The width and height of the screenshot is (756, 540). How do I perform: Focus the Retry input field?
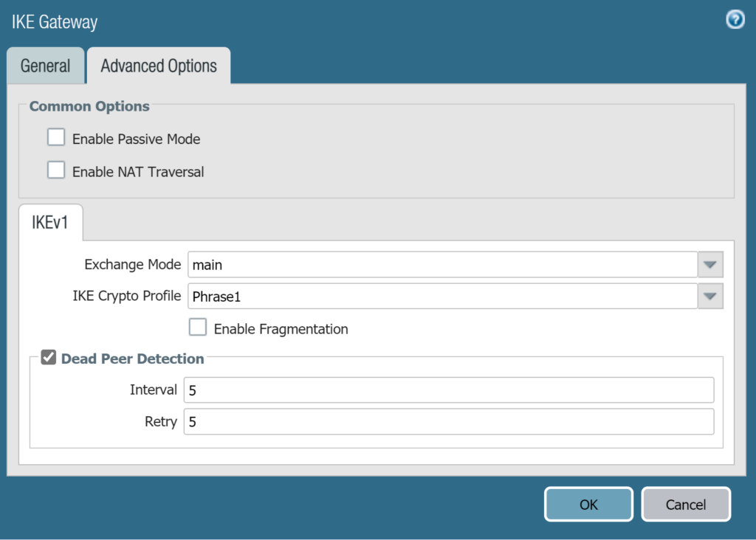coord(448,422)
